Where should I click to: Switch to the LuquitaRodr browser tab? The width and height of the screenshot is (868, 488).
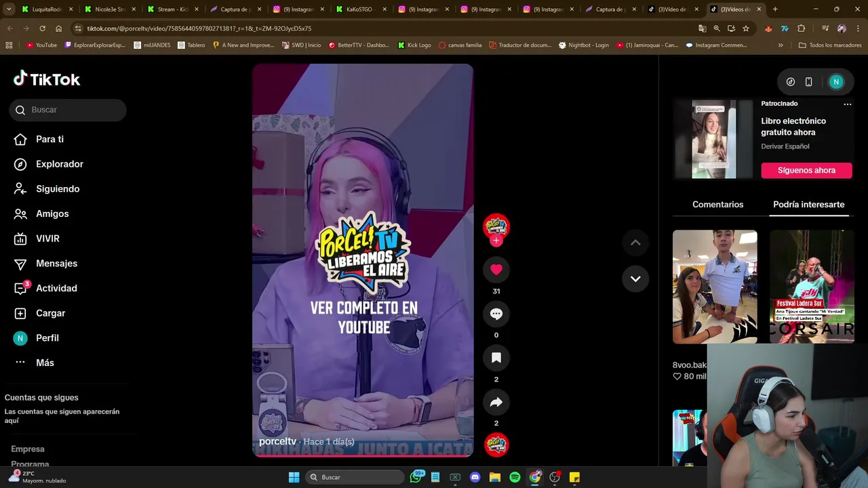pyautogui.click(x=47, y=9)
